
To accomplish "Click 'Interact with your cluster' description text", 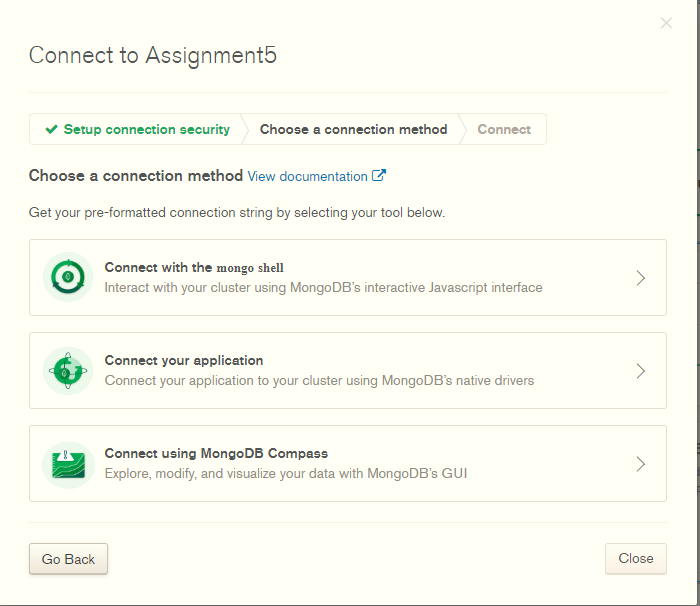I will coord(323,288).
